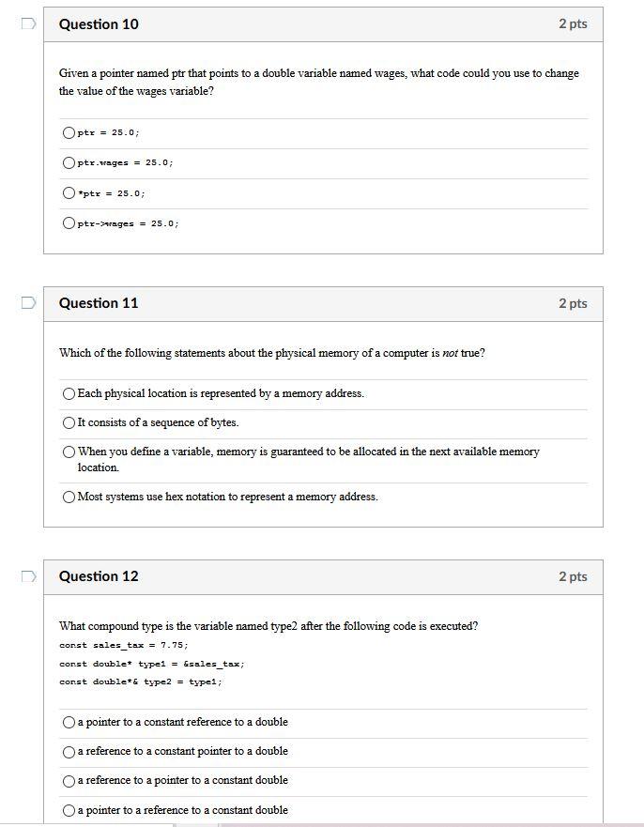This screenshot has height=827, width=644.
Task: Select the answer "*ptr = 25.0;"
Action: 69,192
